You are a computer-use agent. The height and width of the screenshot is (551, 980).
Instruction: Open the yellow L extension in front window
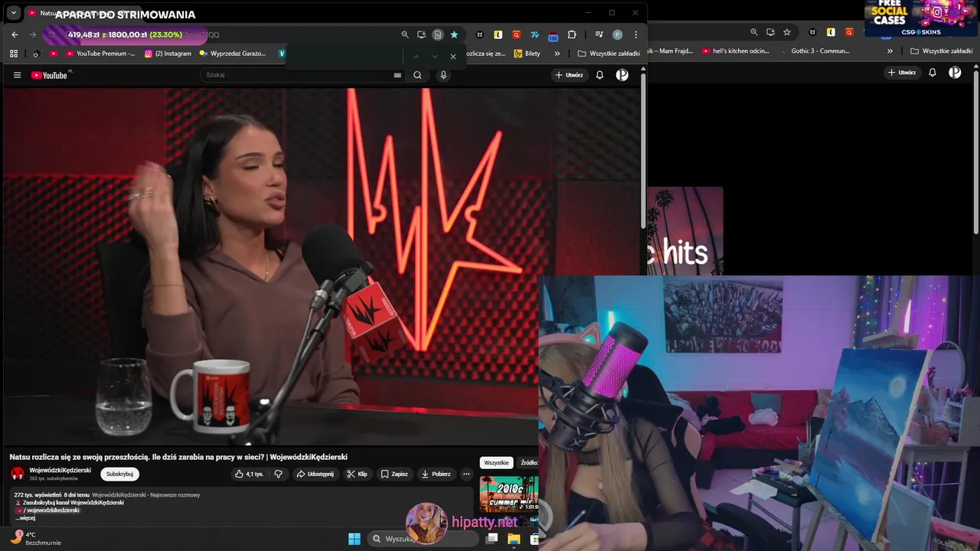tap(498, 34)
